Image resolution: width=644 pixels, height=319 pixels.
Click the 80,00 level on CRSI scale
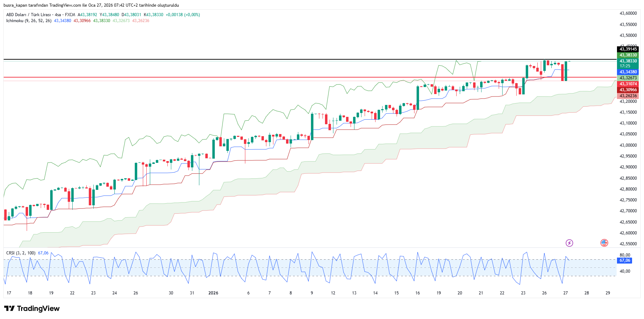pyautogui.click(x=625, y=255)
